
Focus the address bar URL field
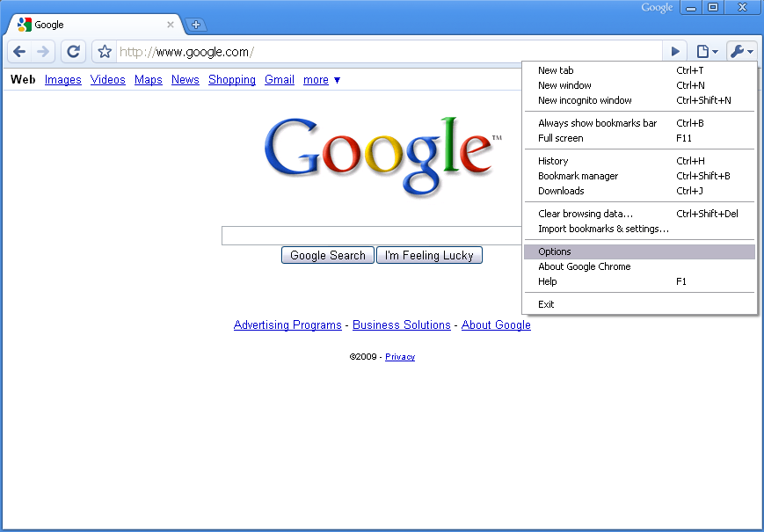click(x=389, y=52)
